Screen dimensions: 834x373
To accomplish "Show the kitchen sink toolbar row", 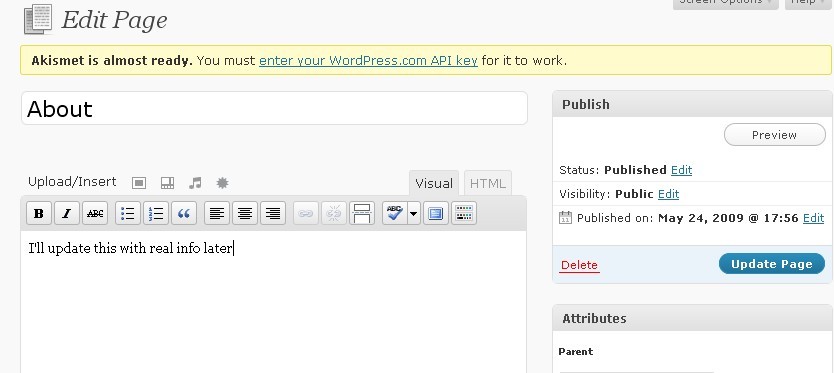I will pyautogui.click(x=464, y=213).
